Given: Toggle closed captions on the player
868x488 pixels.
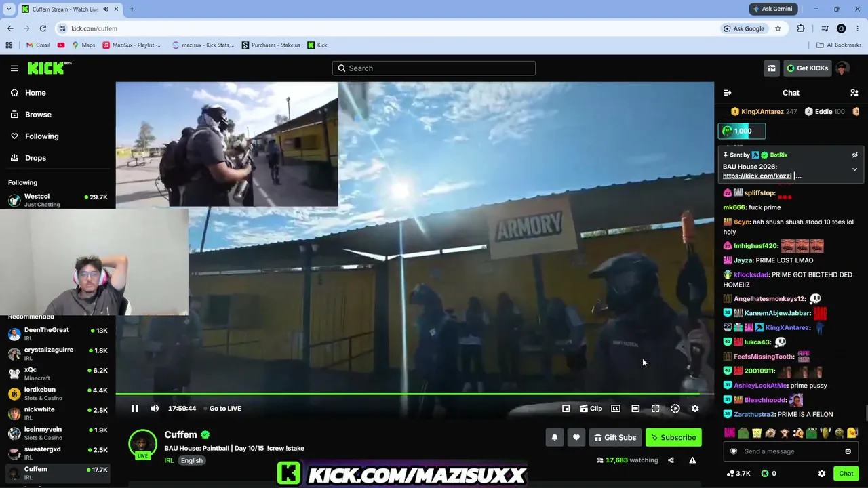Looking at the screenshot, I should point(616,409).
